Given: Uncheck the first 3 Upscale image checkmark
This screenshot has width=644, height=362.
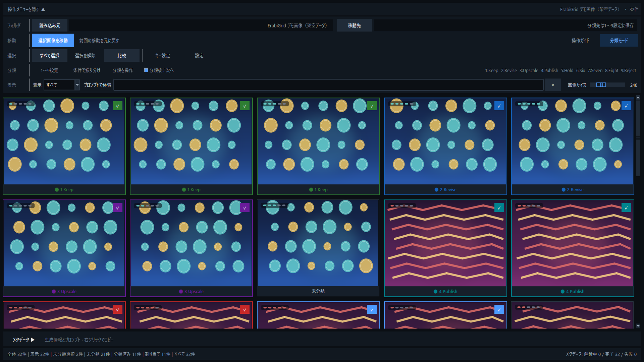Looking at the screenshot, I should tap(118, 208).
